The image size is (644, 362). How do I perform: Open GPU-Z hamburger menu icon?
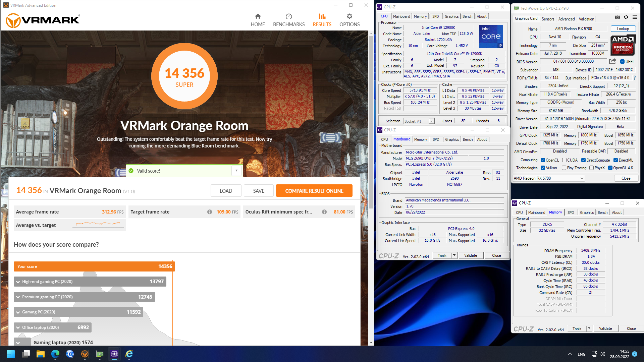pos(635,17)
